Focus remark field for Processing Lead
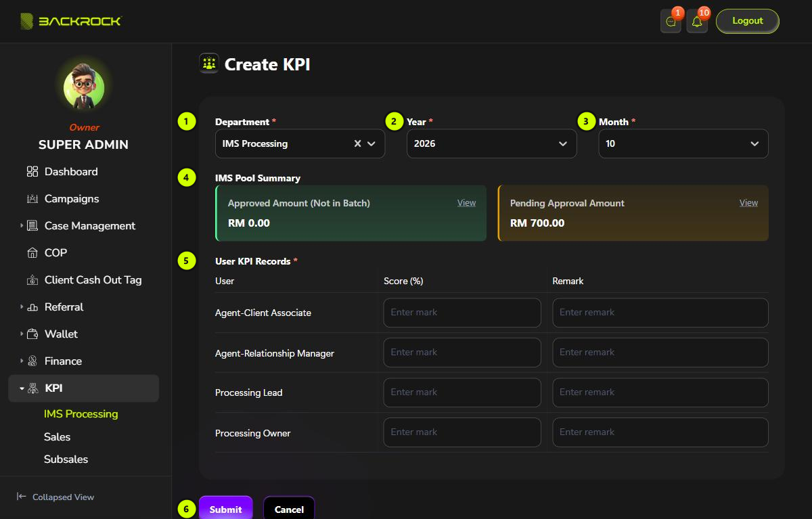Image resolution: width=812 pixels, height=519 pixels. [x=660, y=392]
